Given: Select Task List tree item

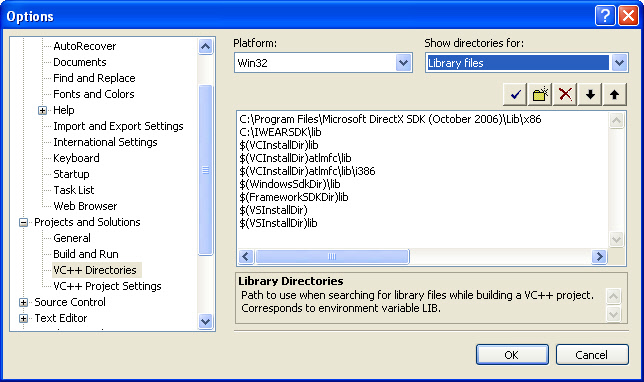Looking at the screenshot, I should tap(74, 190).
